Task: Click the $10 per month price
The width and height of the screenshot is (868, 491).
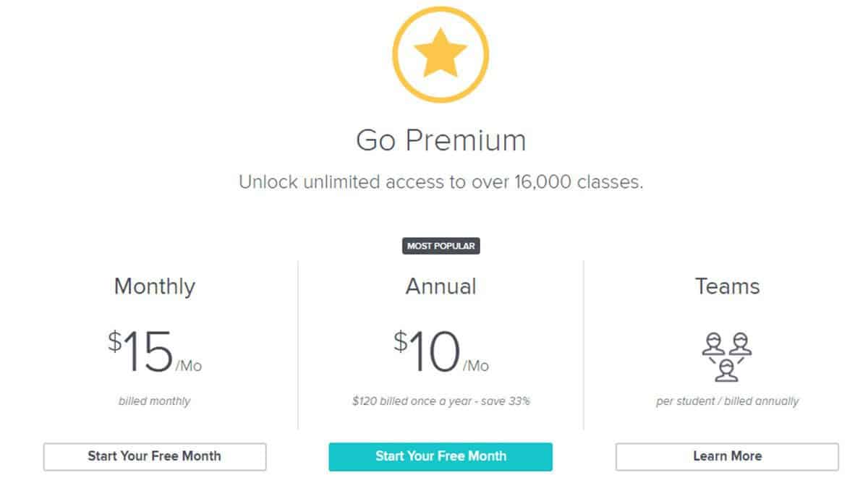Action: (441, 352)
